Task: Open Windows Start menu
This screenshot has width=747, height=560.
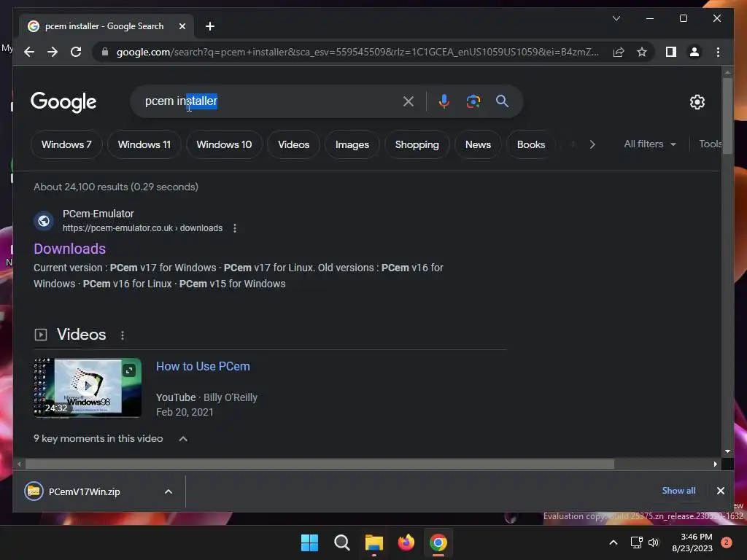Action: [x=309, y=542]
